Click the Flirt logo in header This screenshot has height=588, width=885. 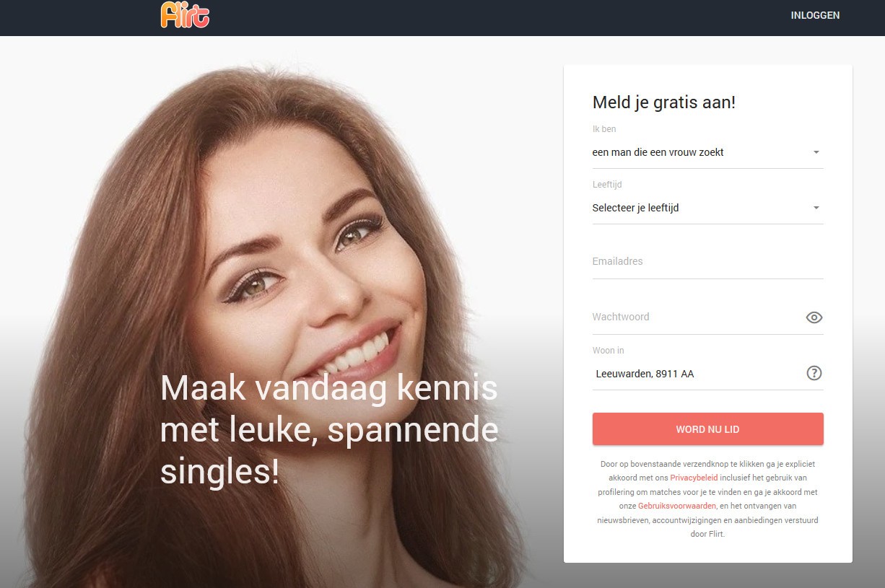pos(185,14)
